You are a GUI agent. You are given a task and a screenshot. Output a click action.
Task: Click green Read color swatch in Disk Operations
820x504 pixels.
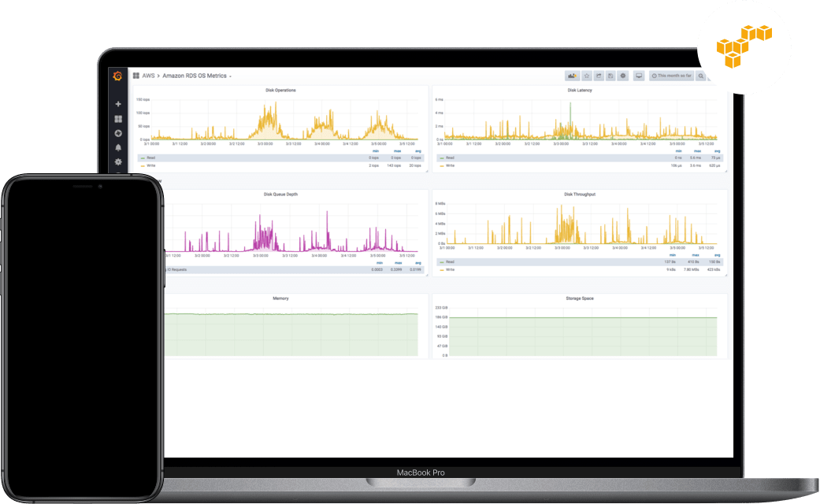(143, 157)
